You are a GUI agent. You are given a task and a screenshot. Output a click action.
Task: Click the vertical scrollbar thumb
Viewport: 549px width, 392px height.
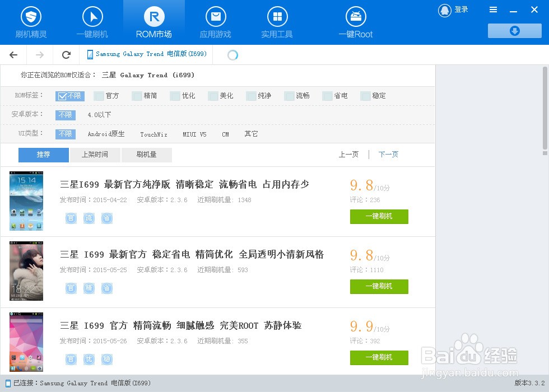[545, 109]
